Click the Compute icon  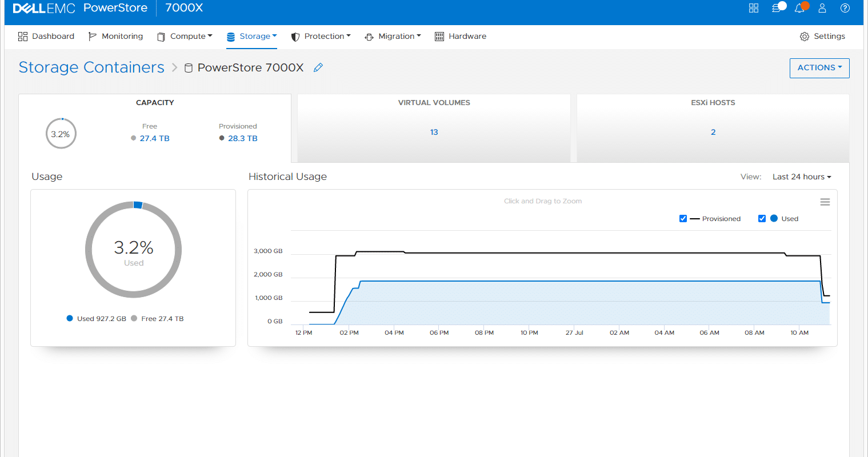[161, 37]
